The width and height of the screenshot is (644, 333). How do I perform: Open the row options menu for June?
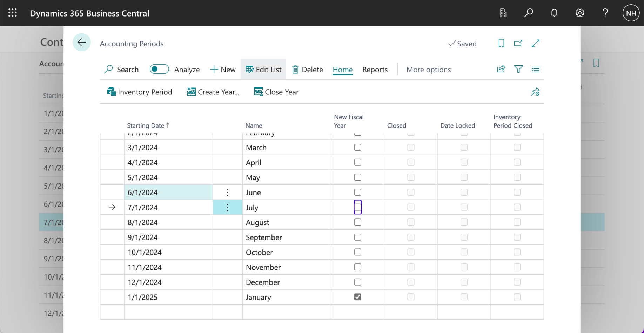[x=228, y=192]
